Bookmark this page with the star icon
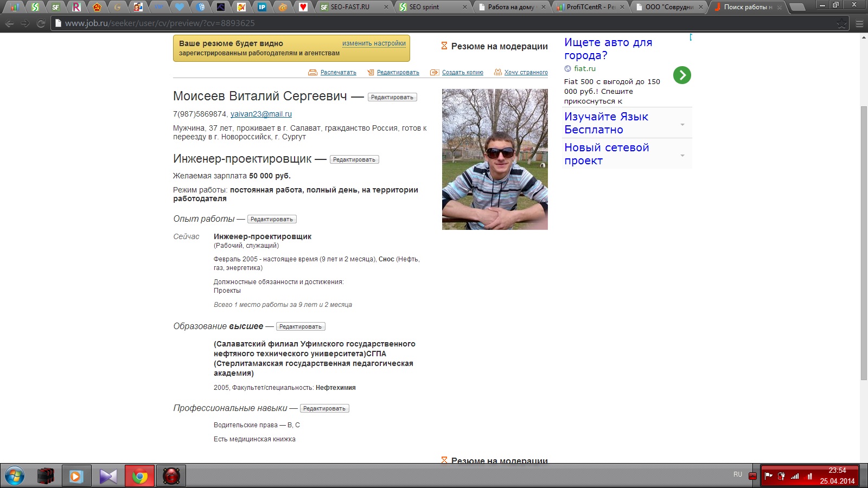The height and width of the screenshot is (488, 868). [842, 23]
